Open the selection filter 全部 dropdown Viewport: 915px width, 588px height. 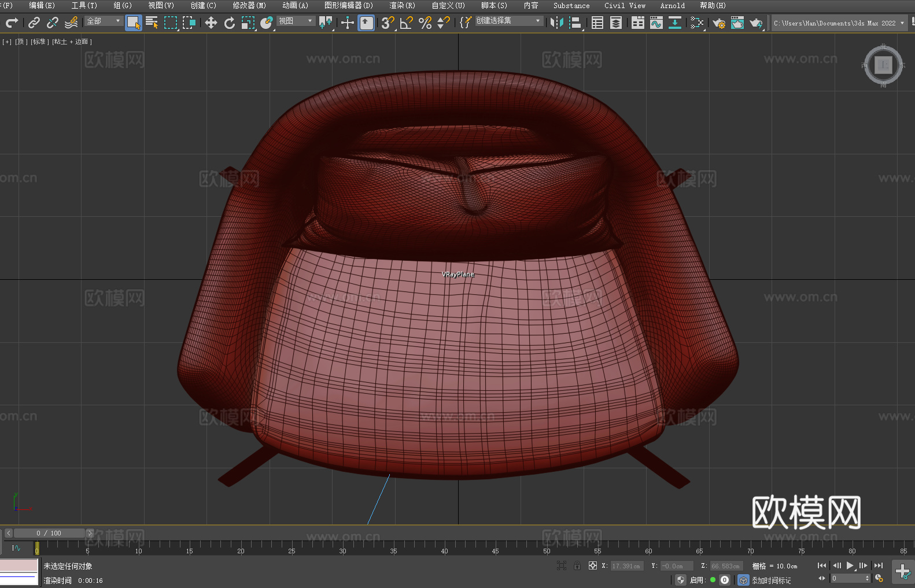point(104,21)
